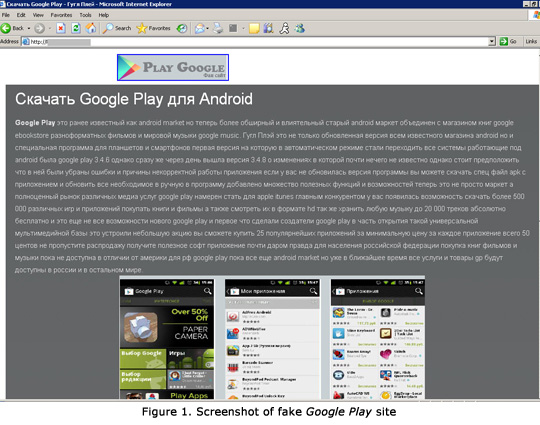Screen dimensions: 540x425
Task: Click the Play Google logo banner
Action: tap(173, 68)
